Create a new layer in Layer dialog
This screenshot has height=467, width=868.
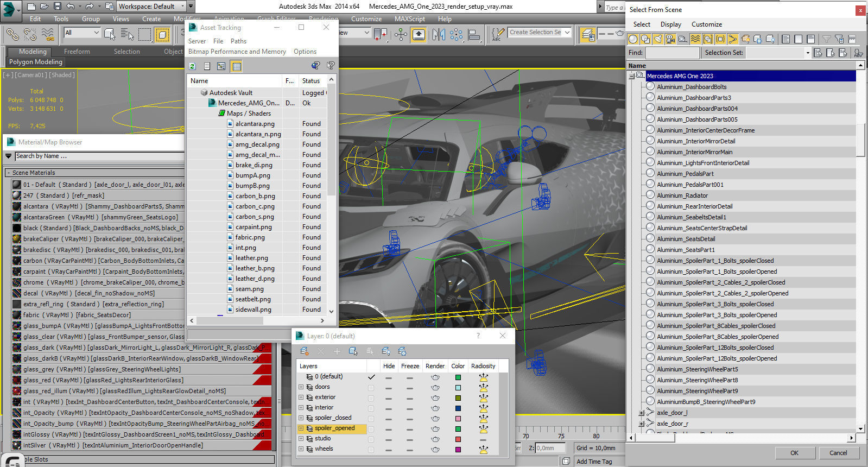(x=305, y=351)
